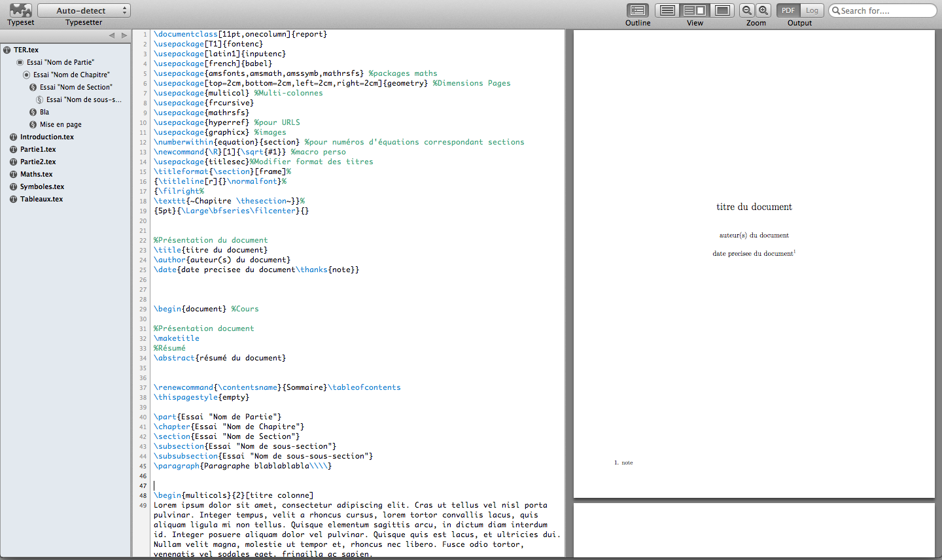Switch output to Log
Viewport: 942px width, 560px height.
(812, 10)
